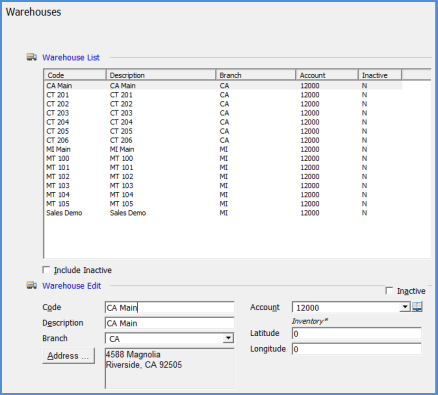Select the CT 202 warehouse code
Image resolution: width=438 pixels, height=395 pixels.
58,104
